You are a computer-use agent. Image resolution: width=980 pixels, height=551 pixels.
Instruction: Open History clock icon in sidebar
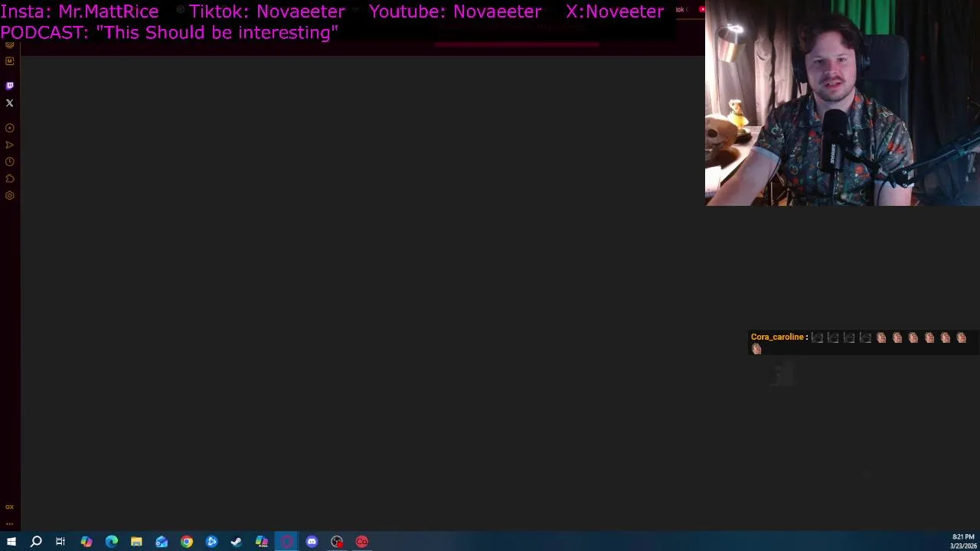point(10,161)
